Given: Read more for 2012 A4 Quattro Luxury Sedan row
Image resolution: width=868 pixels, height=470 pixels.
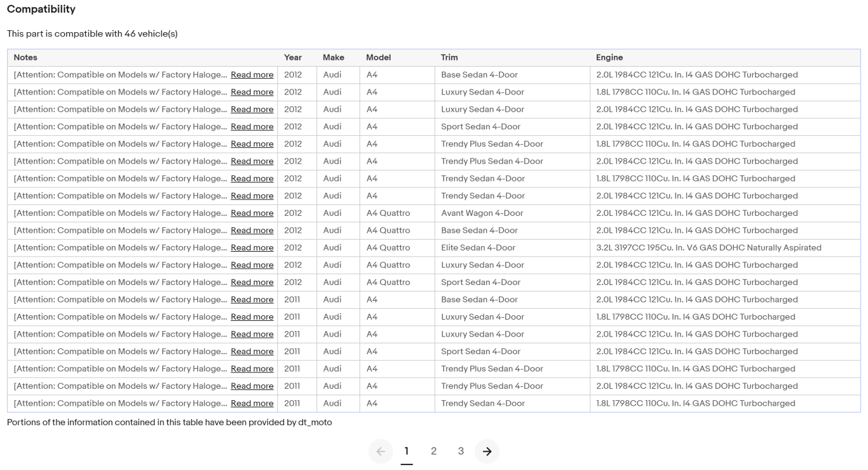Looking at the screenshot, I should pos(252,265).
